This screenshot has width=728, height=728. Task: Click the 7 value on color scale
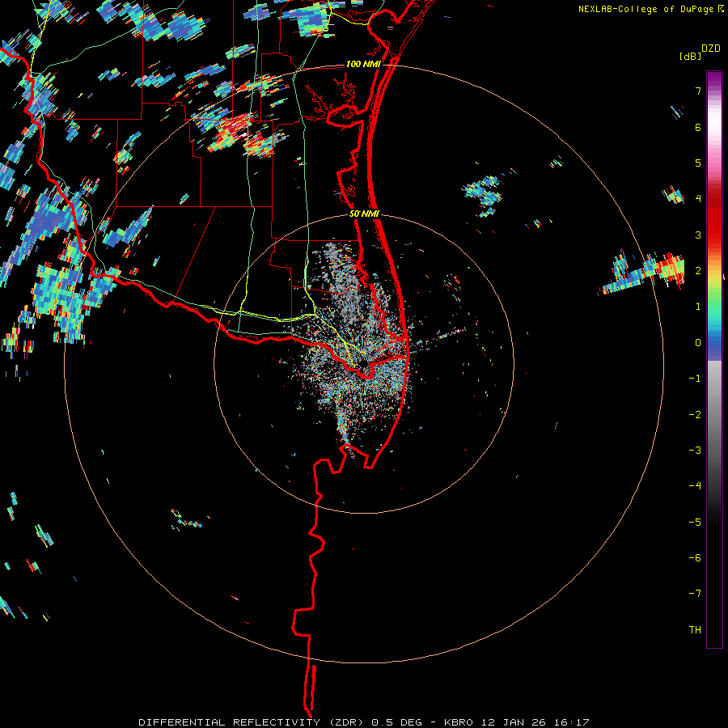pos(698,91)
